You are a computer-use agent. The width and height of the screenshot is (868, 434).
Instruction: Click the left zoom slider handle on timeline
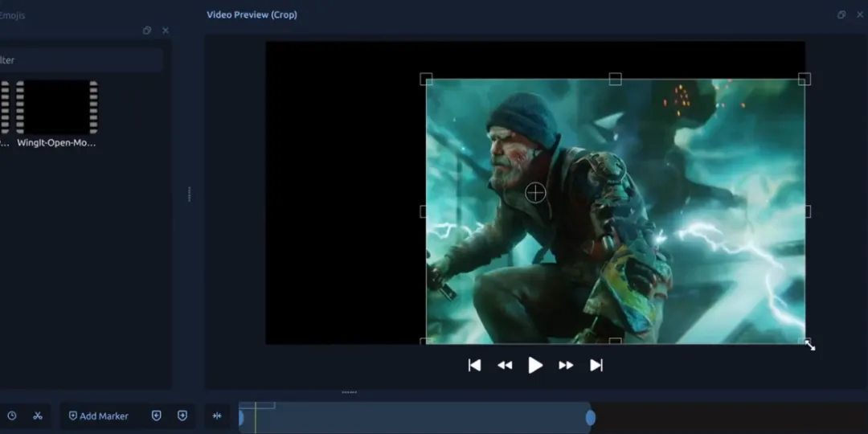coord(241,417)
